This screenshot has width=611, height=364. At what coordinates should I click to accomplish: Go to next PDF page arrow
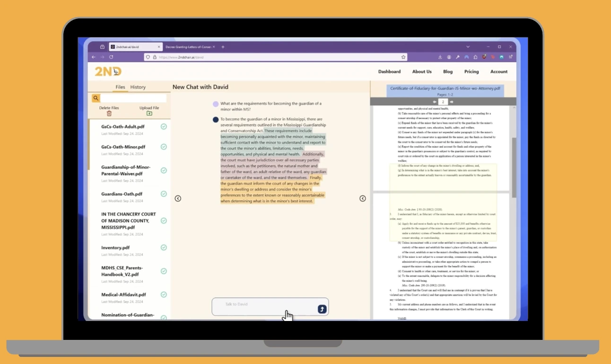tap(451, 102)
